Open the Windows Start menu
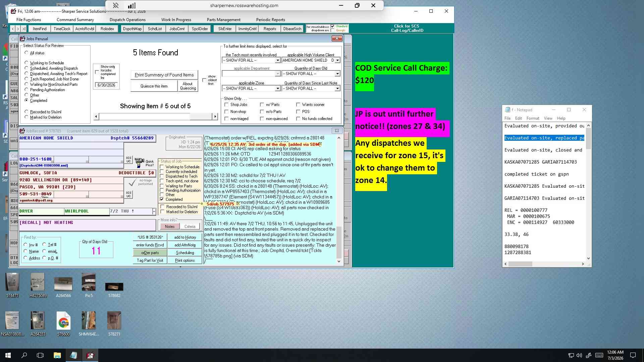This screenshot has width=644, height=362. [8, 355]
